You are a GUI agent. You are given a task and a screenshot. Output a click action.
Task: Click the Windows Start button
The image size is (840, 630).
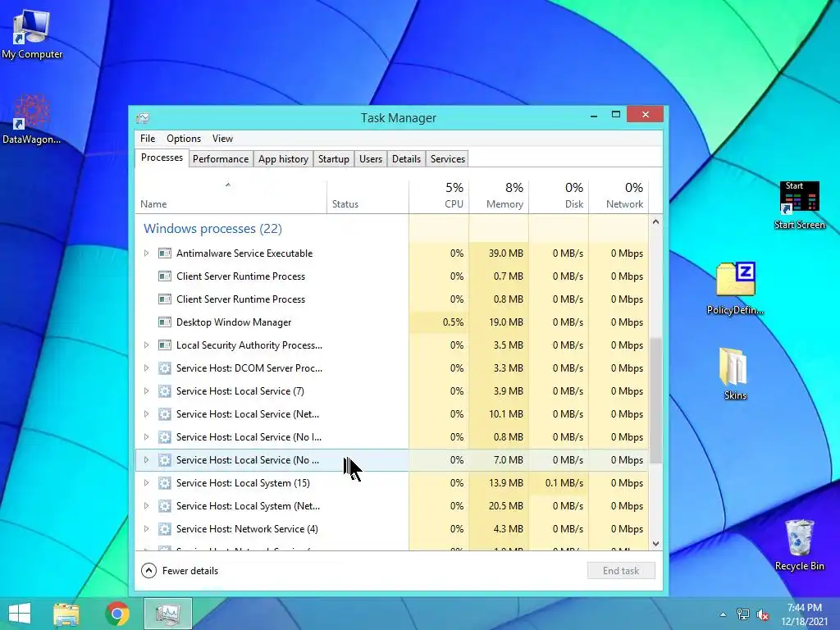pyautogui.click(x=20, y=614)
